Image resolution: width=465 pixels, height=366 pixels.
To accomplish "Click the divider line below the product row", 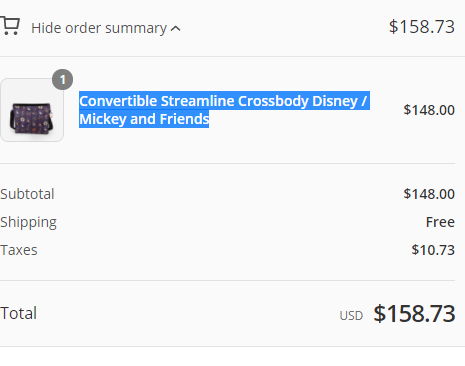I will [x=227, y=163].
